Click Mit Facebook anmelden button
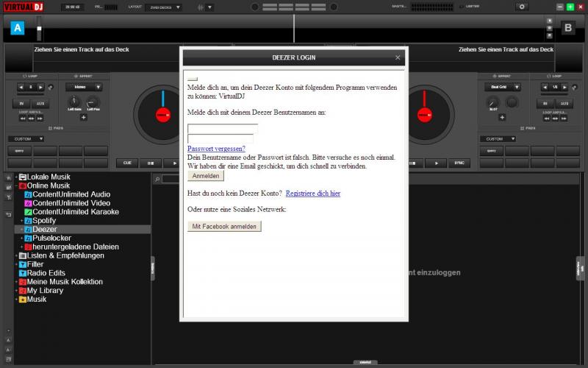 point(224,227)
